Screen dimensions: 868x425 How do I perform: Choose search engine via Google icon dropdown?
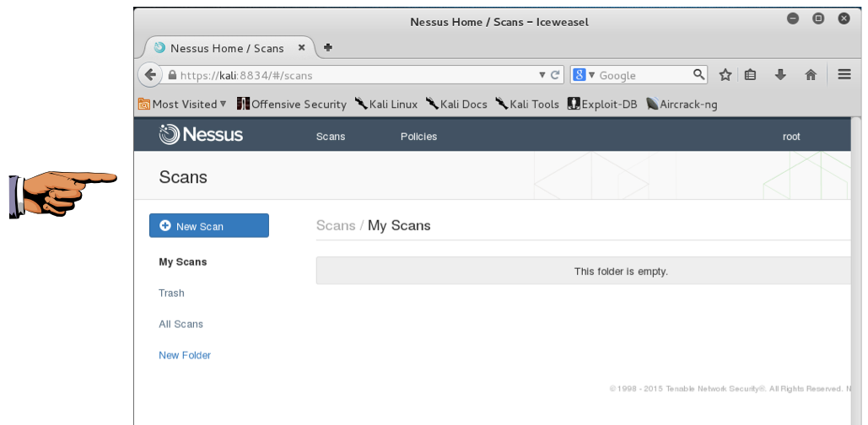[584, 75]
